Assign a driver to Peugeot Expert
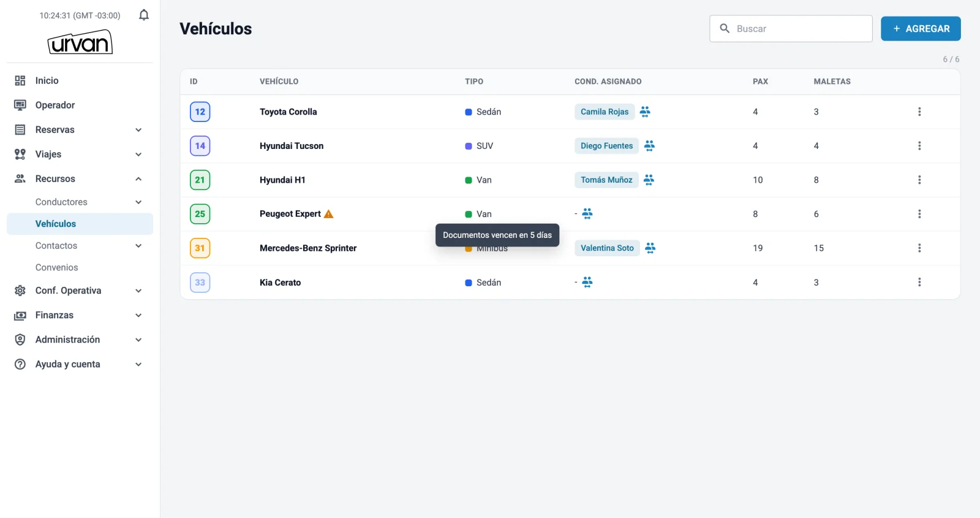 tap(587, 213)
